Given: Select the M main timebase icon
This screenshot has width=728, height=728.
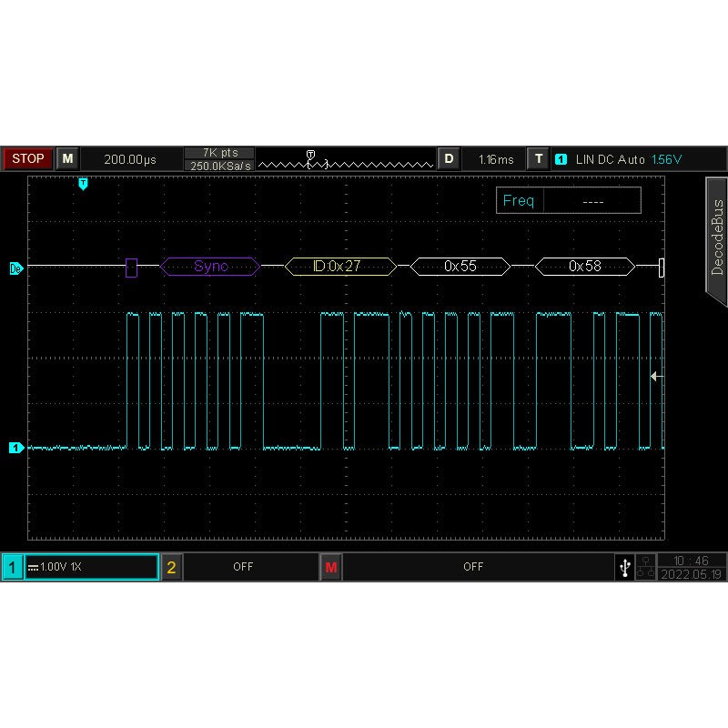Looking at the screenshot, I should [67, 158].
